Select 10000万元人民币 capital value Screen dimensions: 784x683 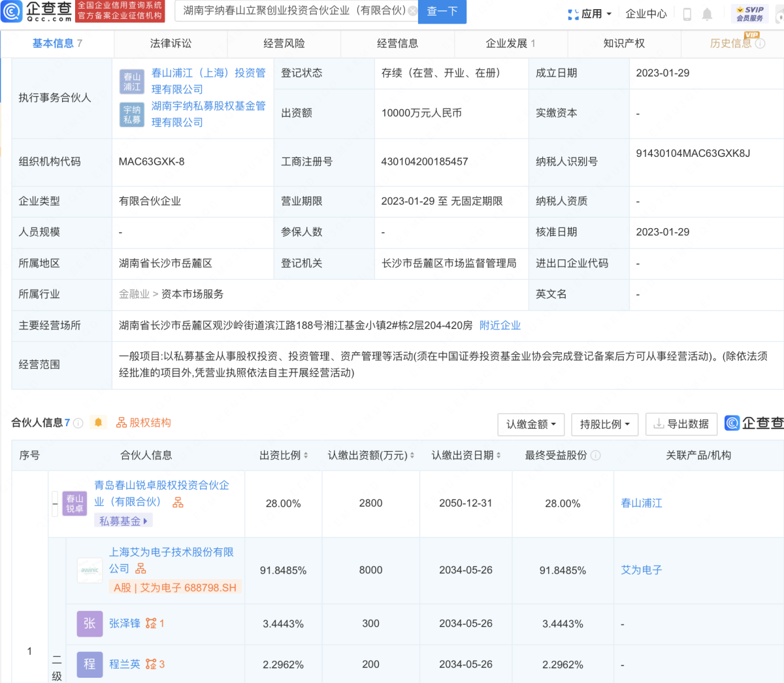421,113
